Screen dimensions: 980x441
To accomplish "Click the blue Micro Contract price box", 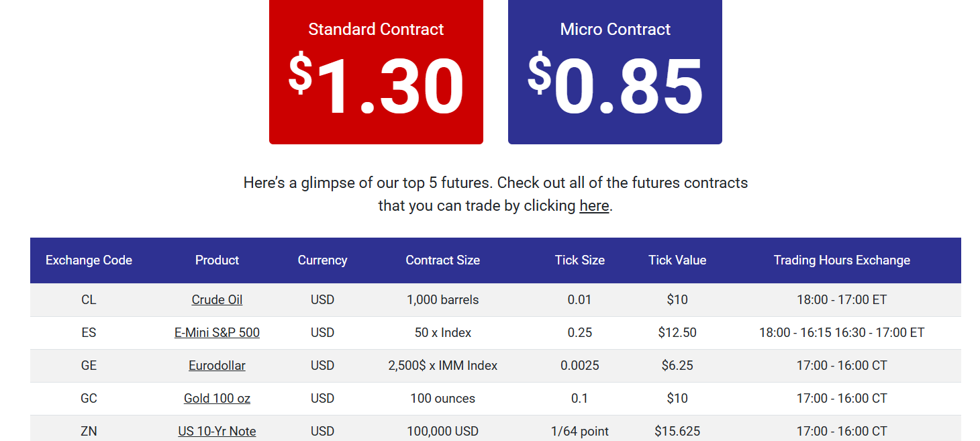I will point(615,71).
